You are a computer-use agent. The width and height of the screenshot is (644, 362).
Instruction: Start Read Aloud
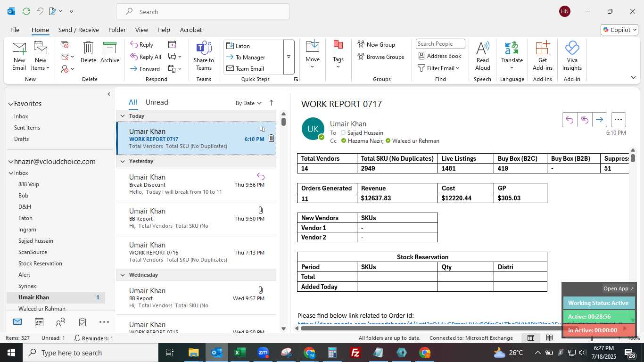click(483, 56)
